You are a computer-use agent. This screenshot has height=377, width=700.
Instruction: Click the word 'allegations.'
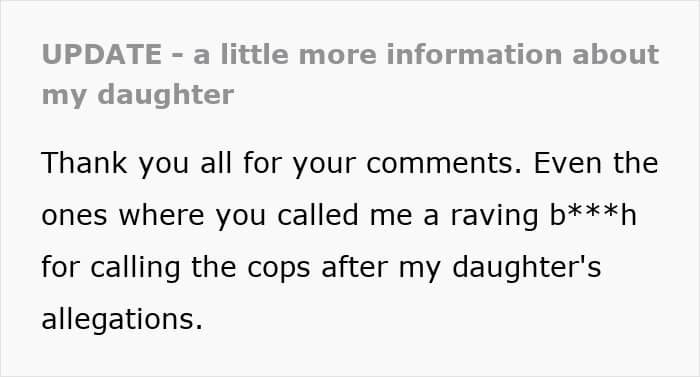122,320
